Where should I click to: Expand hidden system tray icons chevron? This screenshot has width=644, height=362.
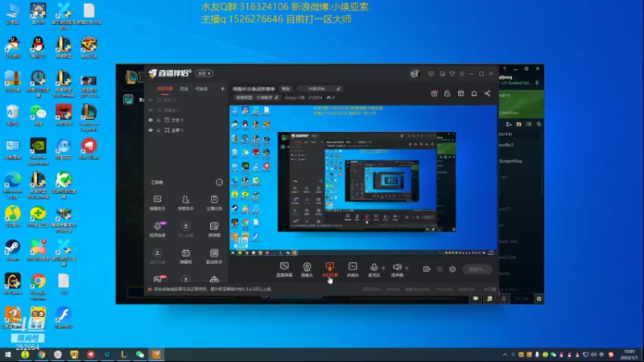coord(505,355)
